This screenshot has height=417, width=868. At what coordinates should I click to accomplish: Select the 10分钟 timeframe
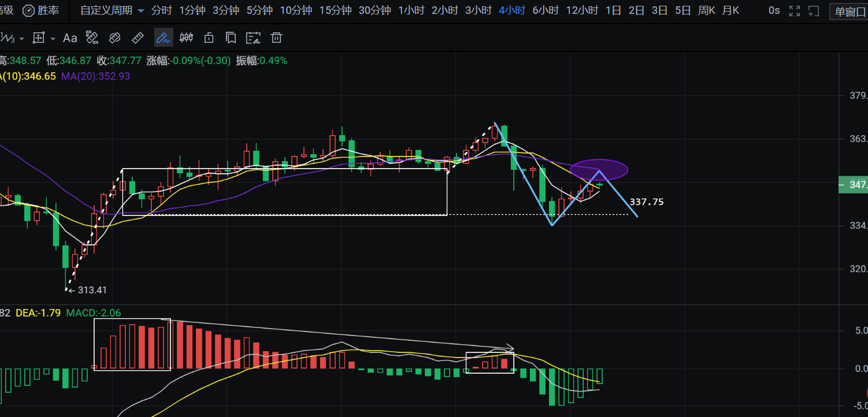click(296, 10)
